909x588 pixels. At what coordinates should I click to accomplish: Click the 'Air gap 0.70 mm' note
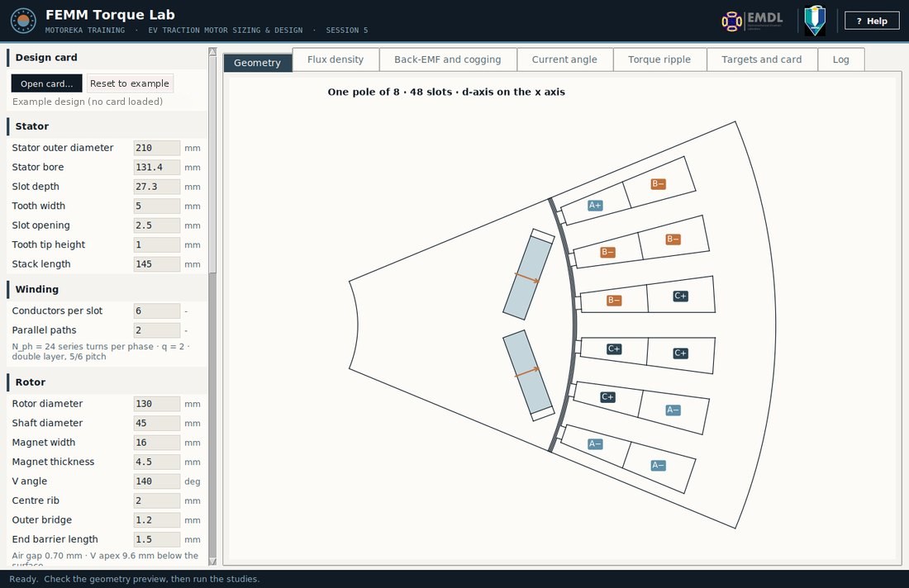coord(105,558)
